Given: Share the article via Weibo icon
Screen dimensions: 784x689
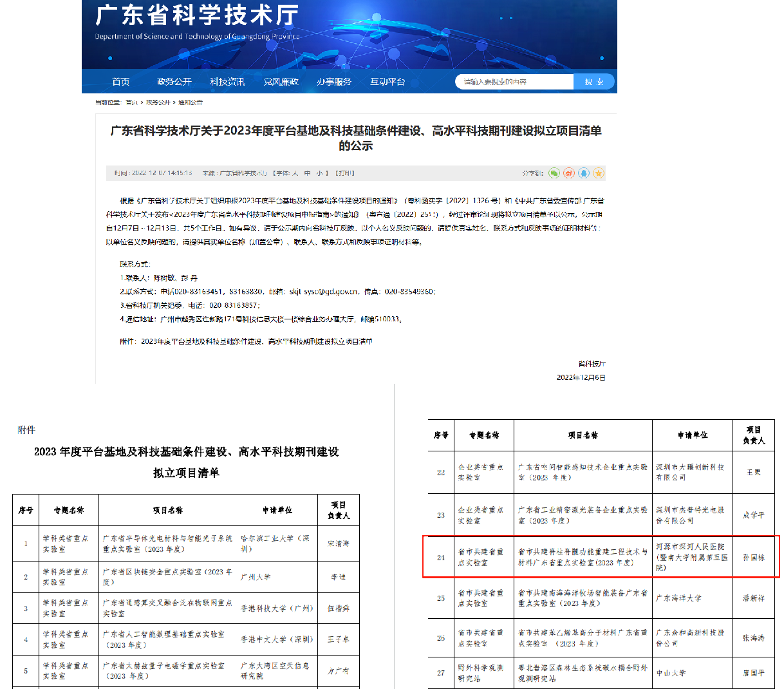Looking at the screenshot, I should point(569,173).
